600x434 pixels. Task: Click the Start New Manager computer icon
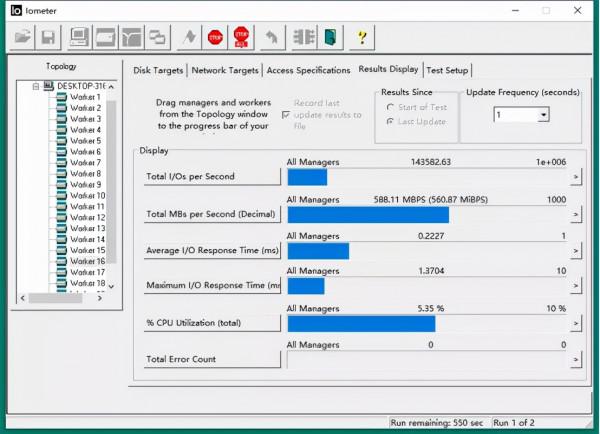78,38
